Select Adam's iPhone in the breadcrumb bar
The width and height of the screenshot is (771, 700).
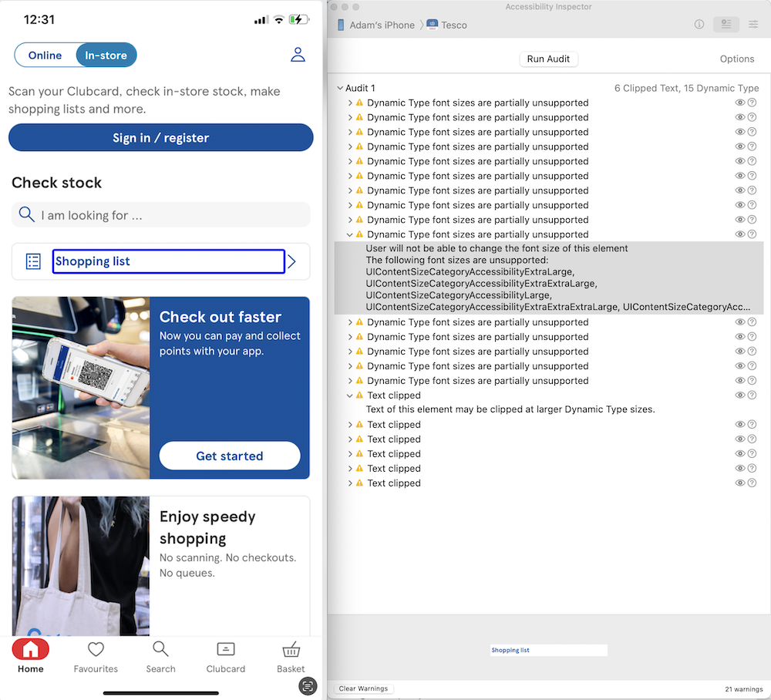click(x=380, y=25)
